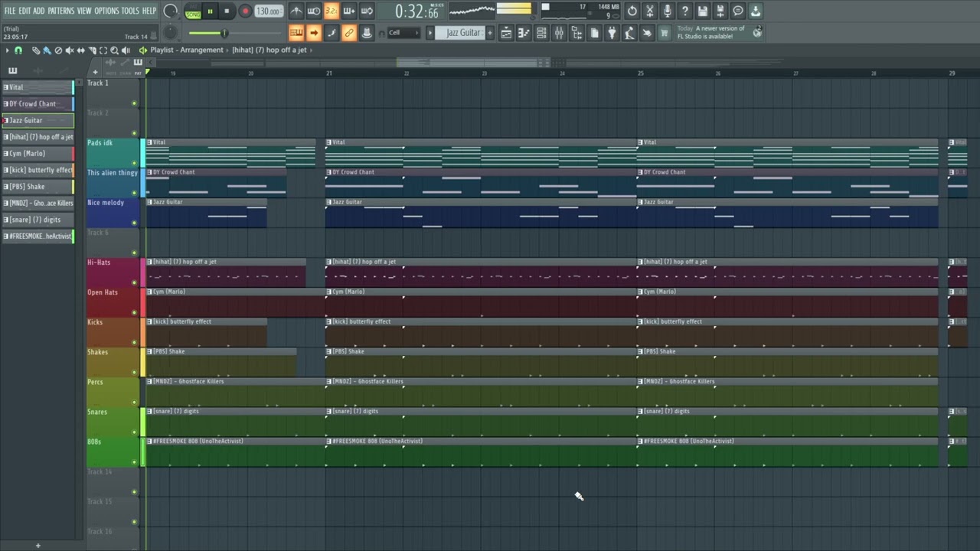
Task: Open the PATTERNS menu
Action: click(60, 11)
